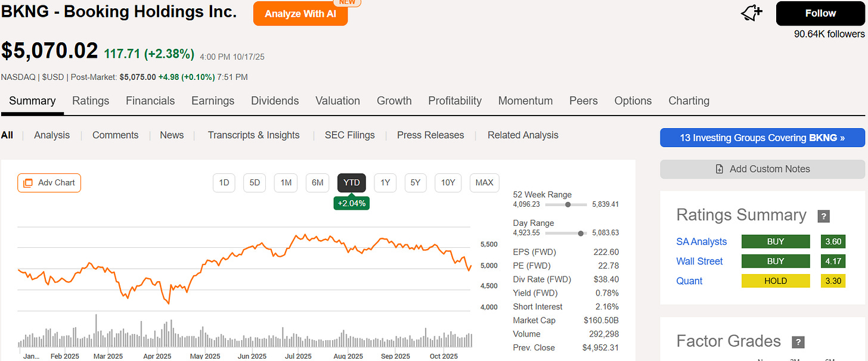Open the Factor Grades help question icon
The width and height of the screenshot is (868, 361).
(x=798, y=342)
